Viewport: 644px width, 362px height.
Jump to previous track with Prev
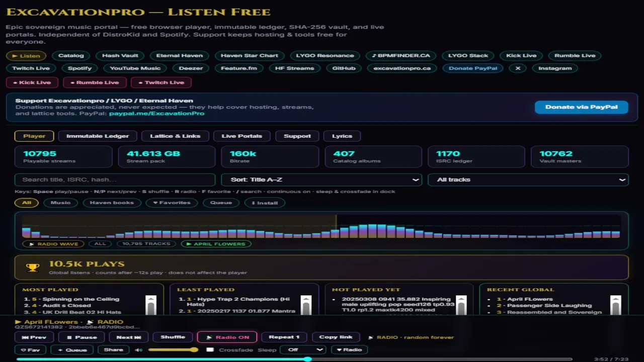[35, 337]
